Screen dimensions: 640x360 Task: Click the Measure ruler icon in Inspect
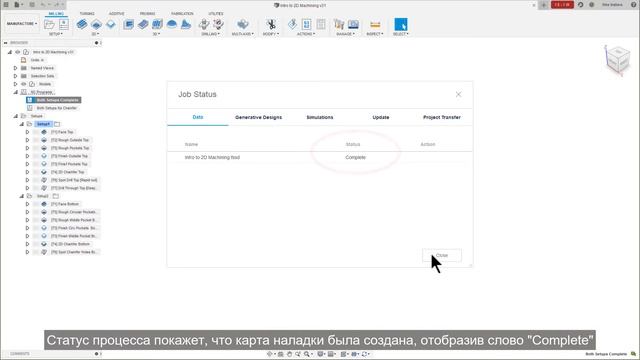pos(375,24)
